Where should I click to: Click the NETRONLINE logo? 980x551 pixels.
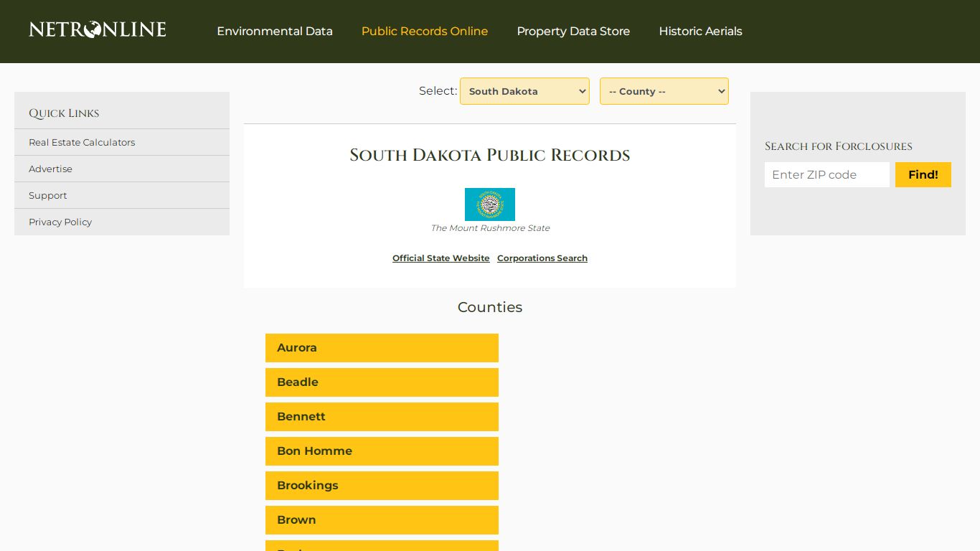click(98, 29)
